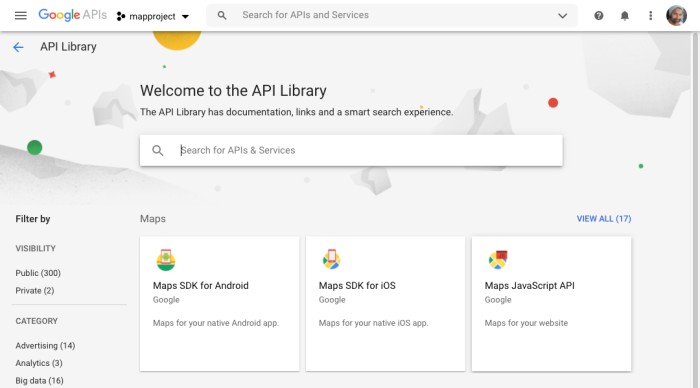This screenshot has height=388, width=700.
Task: Filter by Advertising (14) category
Action: [45, 346]
